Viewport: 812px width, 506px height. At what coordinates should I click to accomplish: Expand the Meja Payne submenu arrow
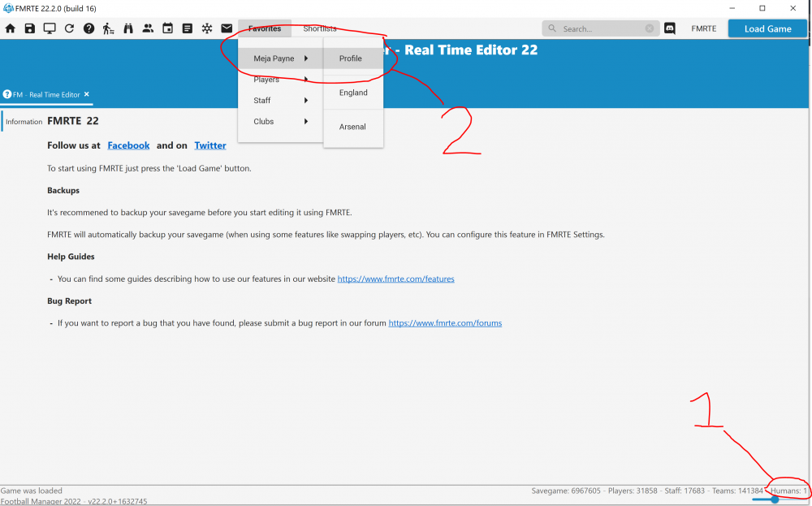[306, 58]
